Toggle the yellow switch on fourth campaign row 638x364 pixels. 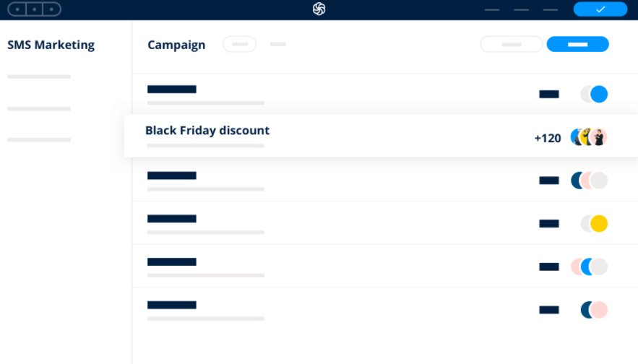tap(594, 224)
